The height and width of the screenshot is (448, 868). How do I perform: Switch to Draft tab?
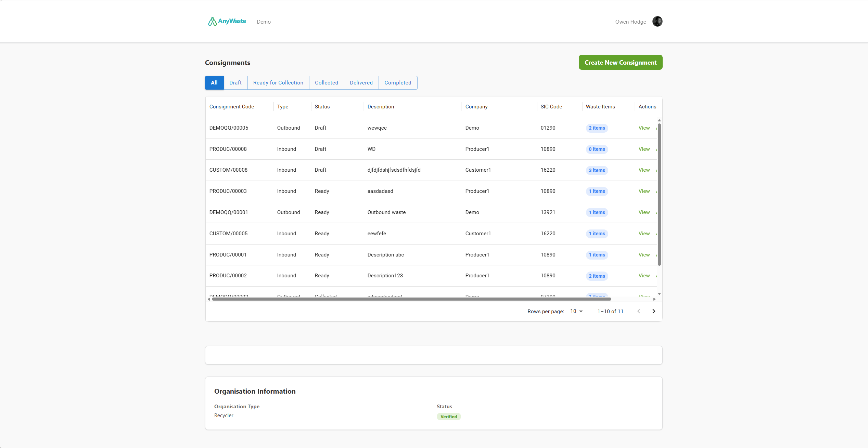(x=235, y=83)
